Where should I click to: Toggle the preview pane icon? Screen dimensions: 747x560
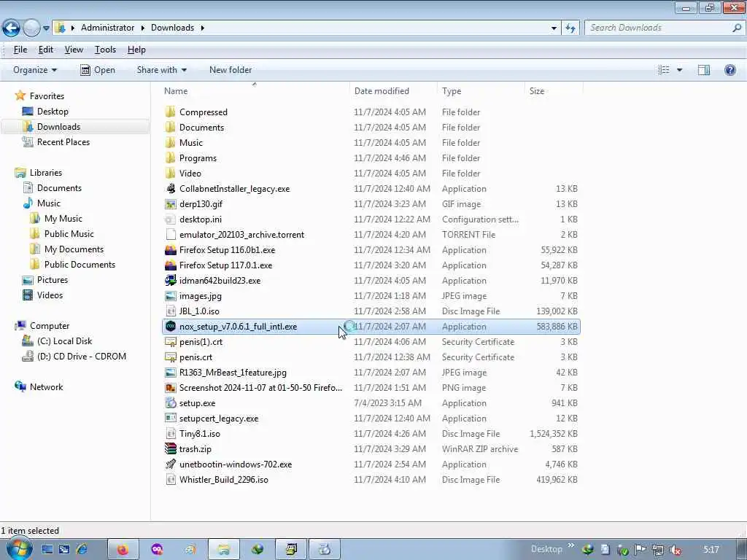click(x=704, y=70)
